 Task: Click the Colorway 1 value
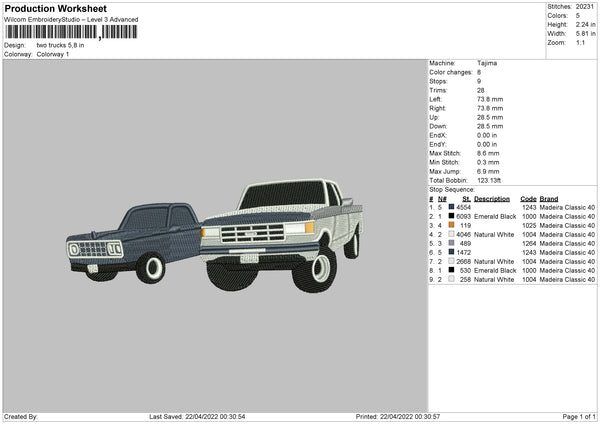coord(53,54)
